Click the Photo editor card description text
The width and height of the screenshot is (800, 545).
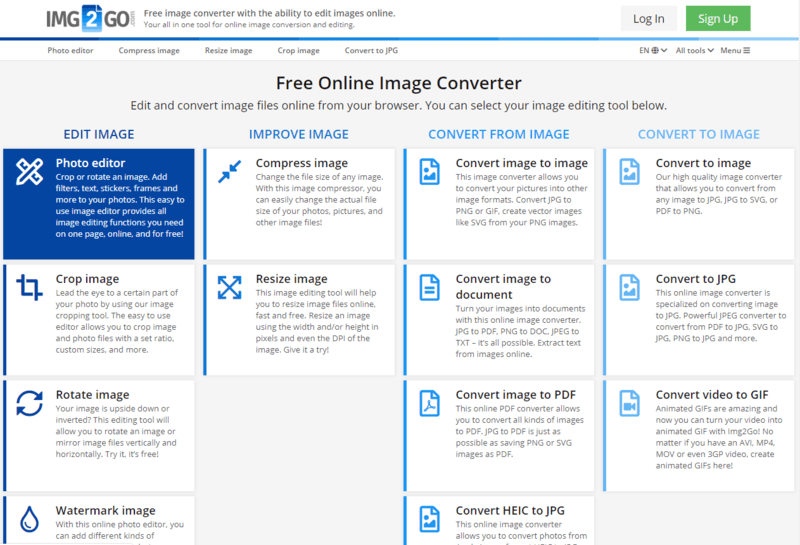click(120, 205)
